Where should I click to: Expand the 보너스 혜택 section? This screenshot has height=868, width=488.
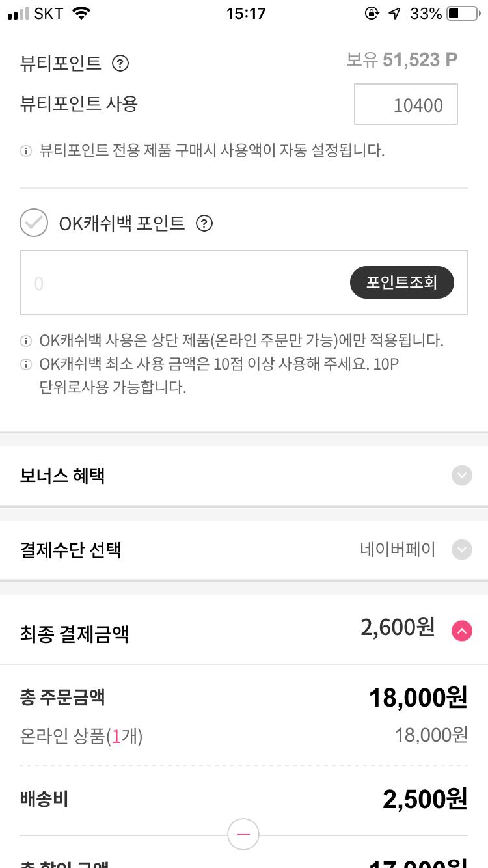461,476
